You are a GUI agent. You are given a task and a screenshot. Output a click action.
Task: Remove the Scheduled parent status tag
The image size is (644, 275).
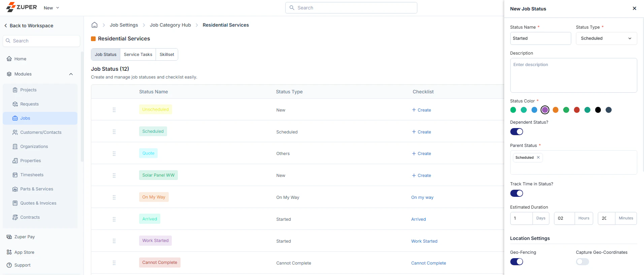pos(538,157)
